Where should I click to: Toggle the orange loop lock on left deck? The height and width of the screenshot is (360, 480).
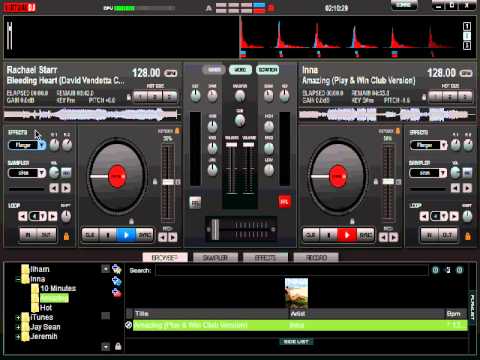click(66, 236)
